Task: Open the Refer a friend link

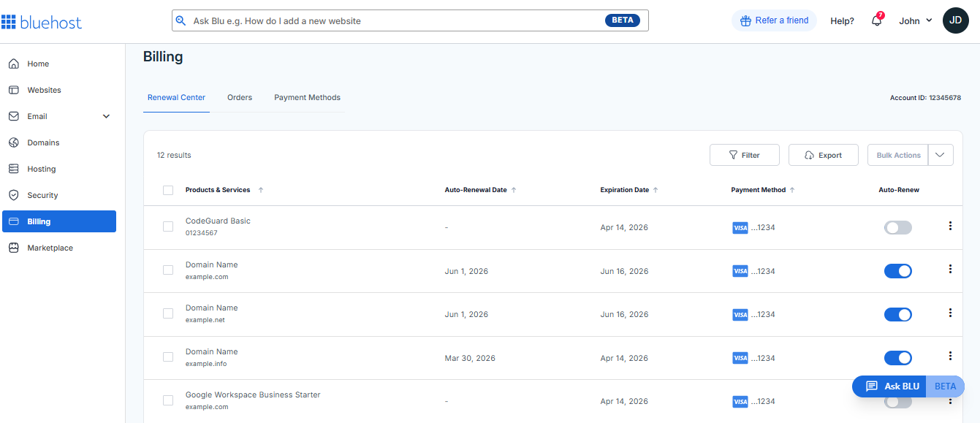Action: 774,20
